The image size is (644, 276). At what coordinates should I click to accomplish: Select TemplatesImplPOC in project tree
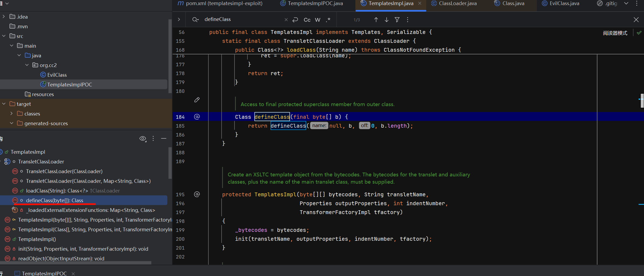[x=66, y=85]
